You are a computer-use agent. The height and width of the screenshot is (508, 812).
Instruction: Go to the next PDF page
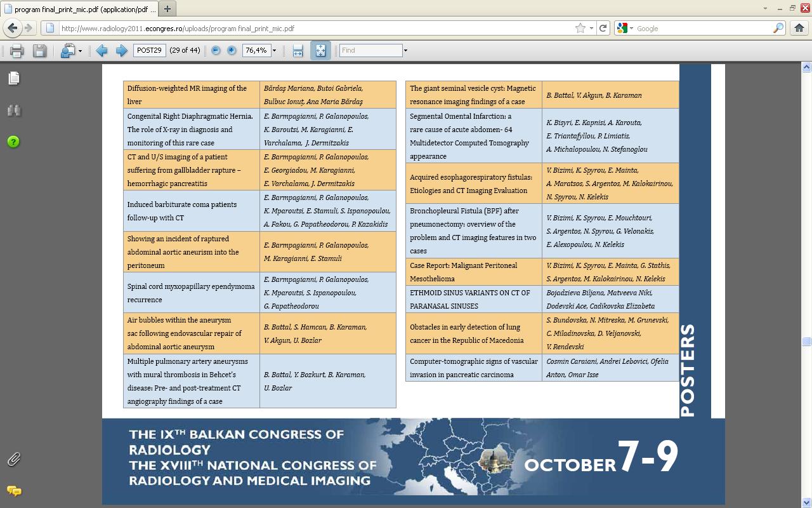(x=121, y=51)
